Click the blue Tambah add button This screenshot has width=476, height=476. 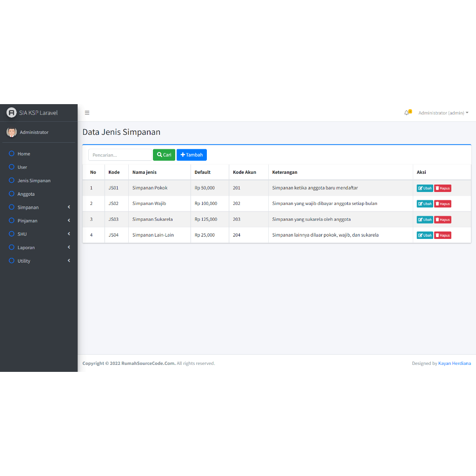(192, 155)
